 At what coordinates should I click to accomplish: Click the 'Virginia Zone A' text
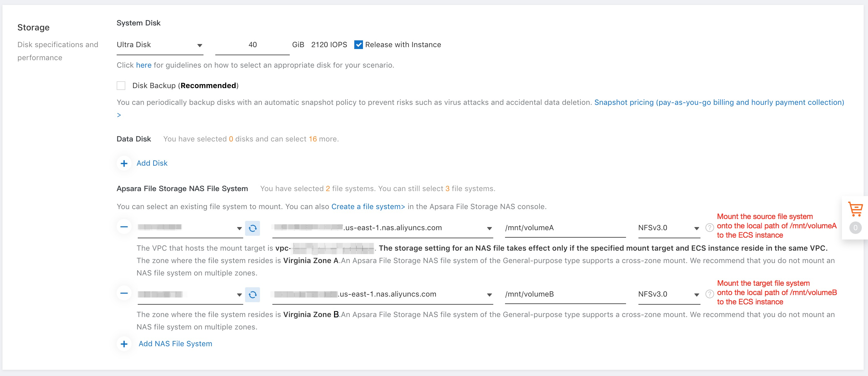click(x=311, y=260)
